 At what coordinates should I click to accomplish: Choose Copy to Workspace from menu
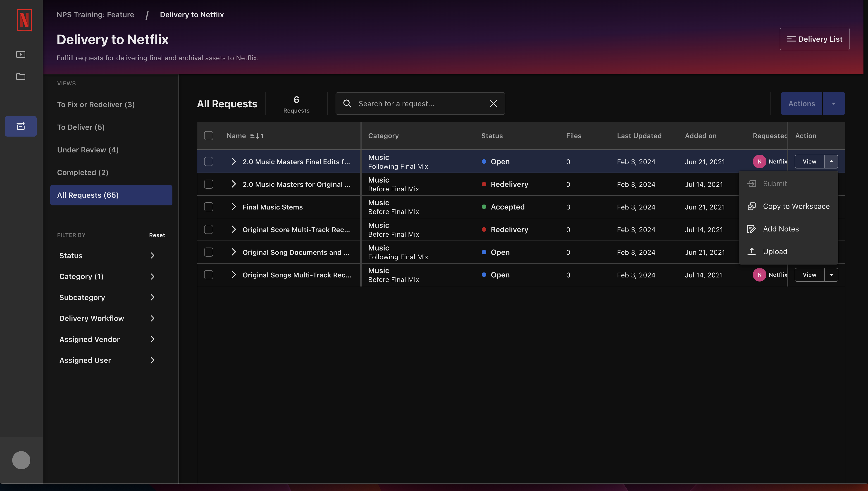pyautogui.click(x=789, y=206)
